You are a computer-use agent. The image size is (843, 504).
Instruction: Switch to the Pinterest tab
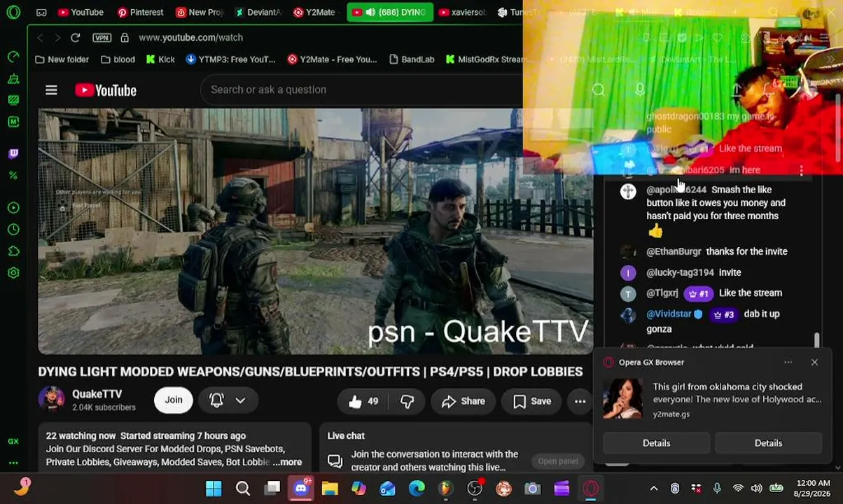coord(140,12)
